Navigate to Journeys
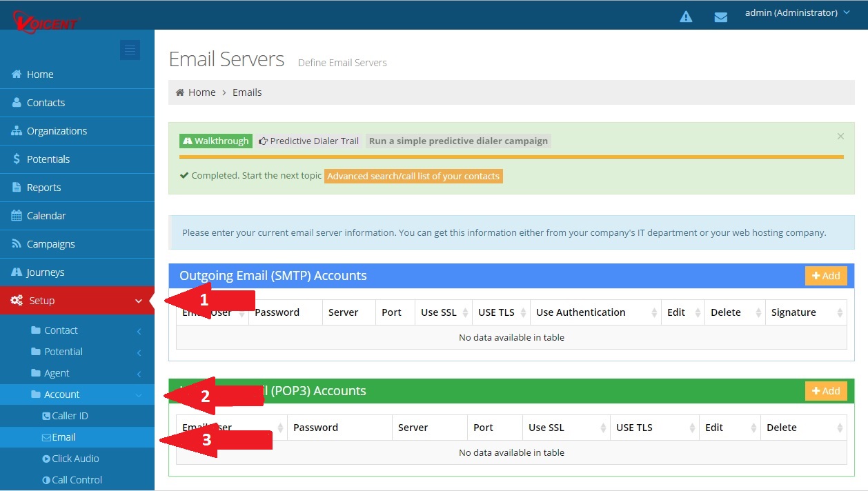This screenshot has width=868, height=491. click(43, 272)
